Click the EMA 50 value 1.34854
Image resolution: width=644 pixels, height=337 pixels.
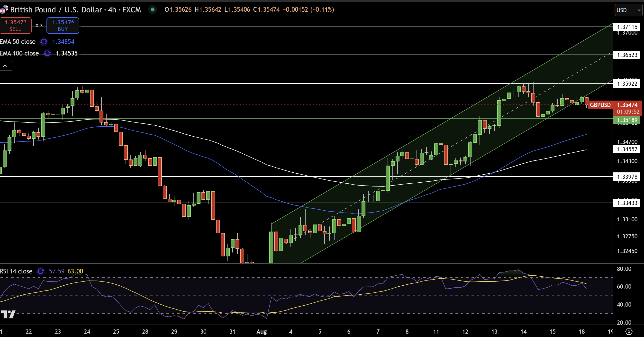(63, 42)
